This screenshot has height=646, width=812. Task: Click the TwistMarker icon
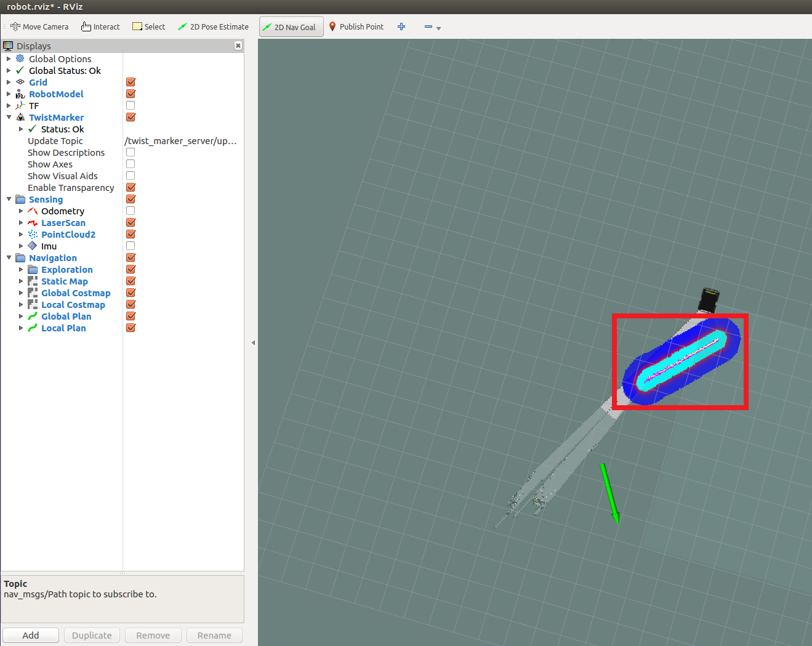pyautogui.click(x=20, y=117)
